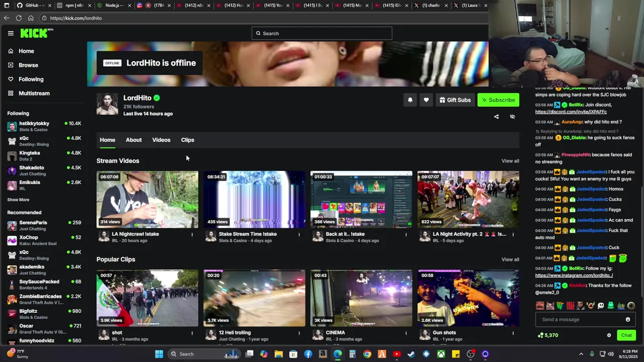Switch to the Clips tab
This screenshot has height=362, width=644.
pos(188,140)
